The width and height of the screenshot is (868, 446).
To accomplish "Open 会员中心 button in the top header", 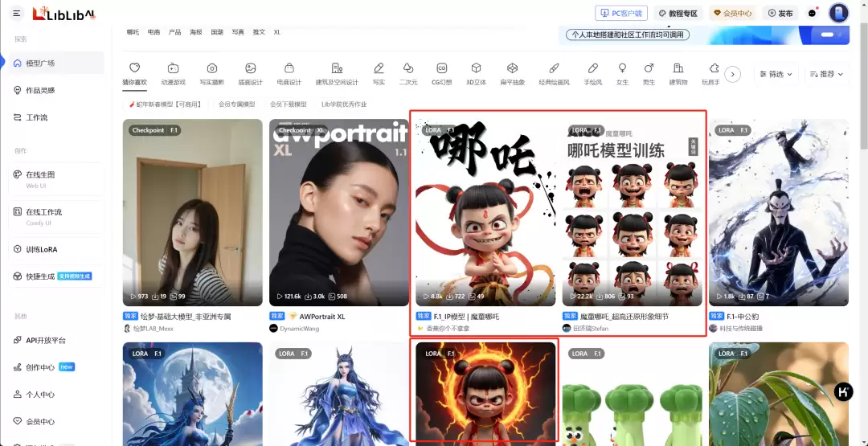I will (x=732, y=14).
